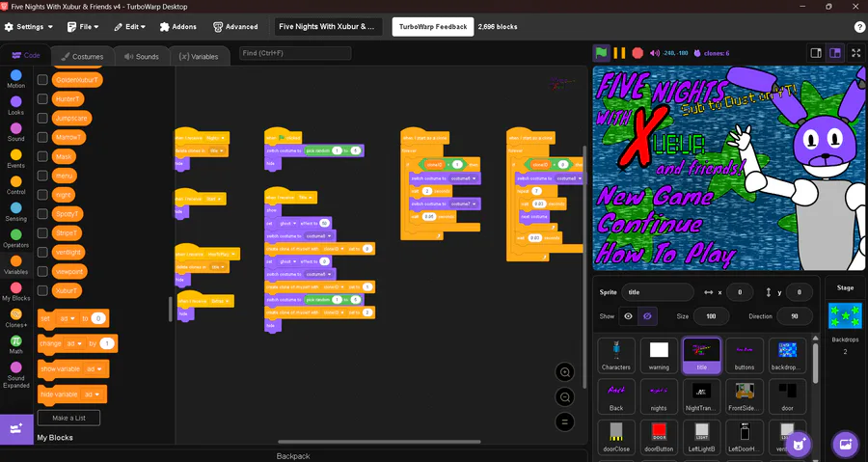The image size is (868, 462).
Task: Click the Find (Ctrl+F) search field
Action: tap(295, 53)
